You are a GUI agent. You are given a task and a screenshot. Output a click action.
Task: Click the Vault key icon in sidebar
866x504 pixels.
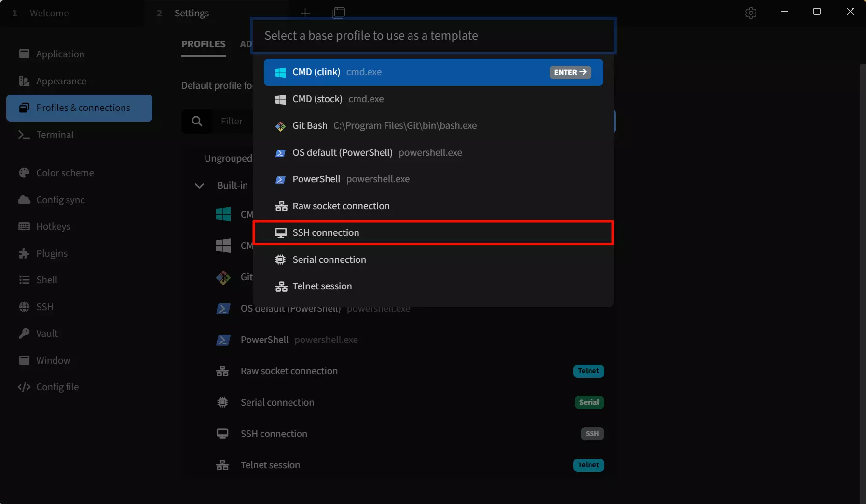pos(24,333)
